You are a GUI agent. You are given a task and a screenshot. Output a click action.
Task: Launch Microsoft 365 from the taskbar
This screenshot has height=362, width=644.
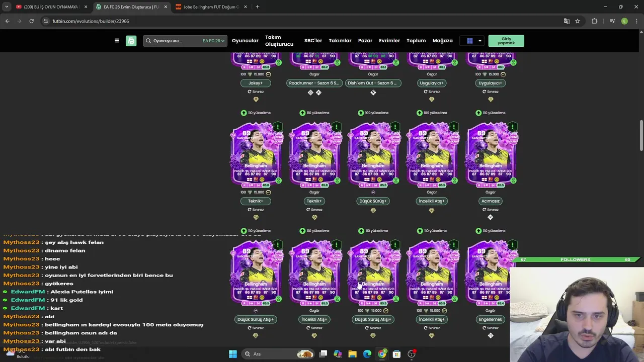pyautogui.click(x=338, y=354)
